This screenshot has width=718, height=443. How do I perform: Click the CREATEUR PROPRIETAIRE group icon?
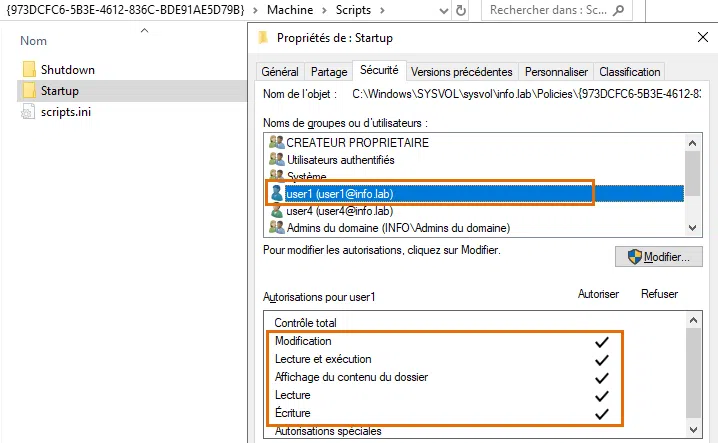[x=277, y=142]
